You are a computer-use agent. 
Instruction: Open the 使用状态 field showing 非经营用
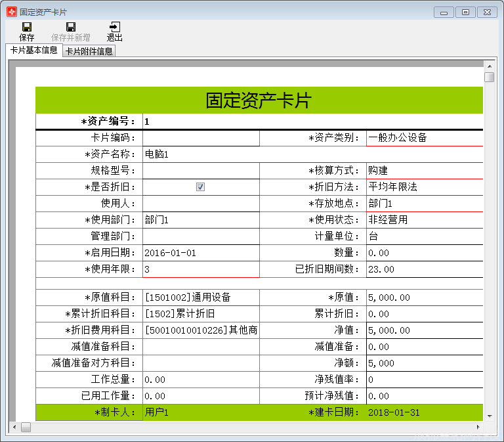tap(424, 220)
